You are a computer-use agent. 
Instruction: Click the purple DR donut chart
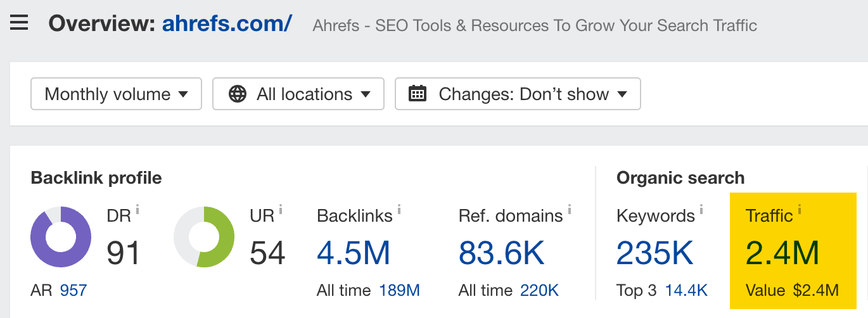61,237
